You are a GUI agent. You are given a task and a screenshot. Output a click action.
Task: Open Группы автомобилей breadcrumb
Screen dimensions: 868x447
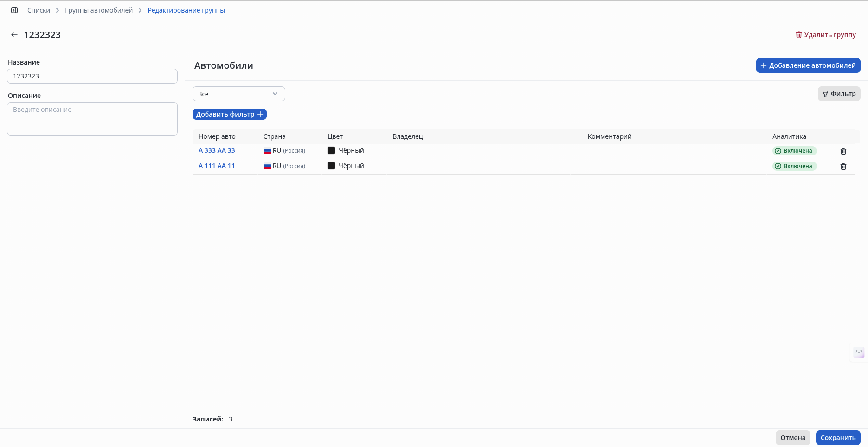point(99,10)
